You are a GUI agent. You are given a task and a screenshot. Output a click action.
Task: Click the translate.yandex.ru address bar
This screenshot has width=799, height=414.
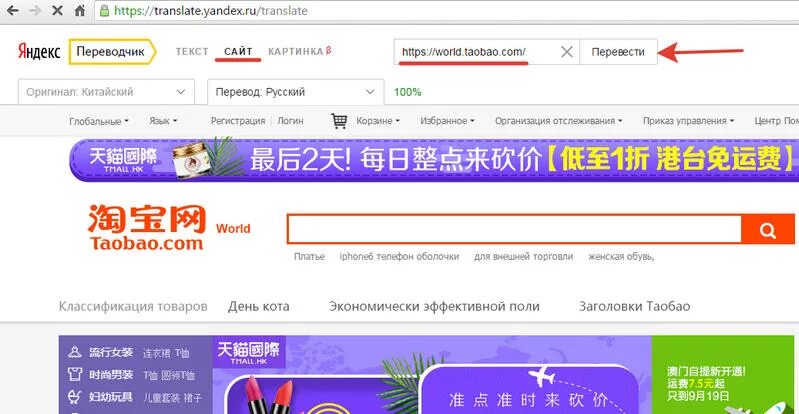click(448, 10)
